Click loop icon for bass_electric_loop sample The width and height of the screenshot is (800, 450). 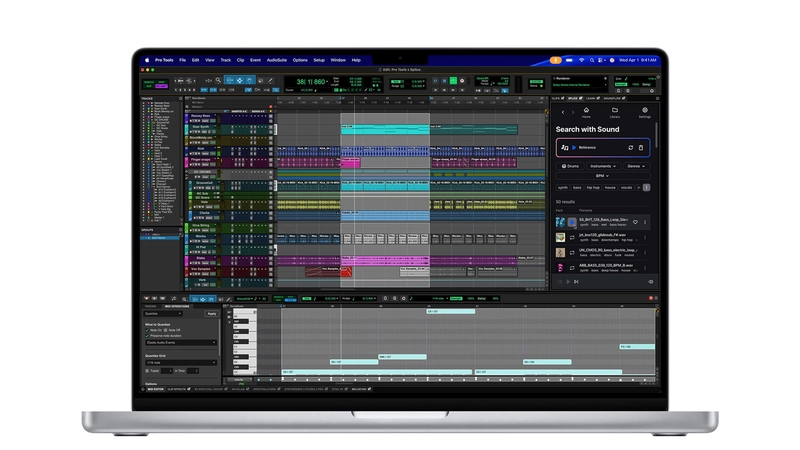[x=572, y=253]
